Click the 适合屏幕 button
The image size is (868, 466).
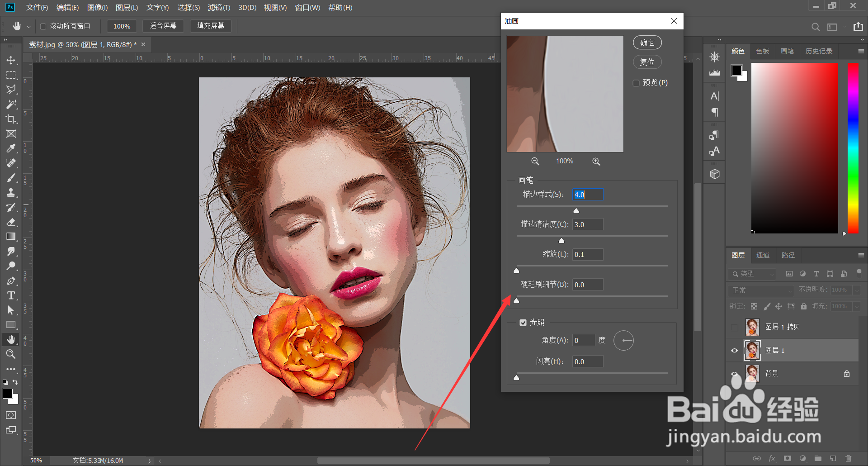tap(163, 26)
